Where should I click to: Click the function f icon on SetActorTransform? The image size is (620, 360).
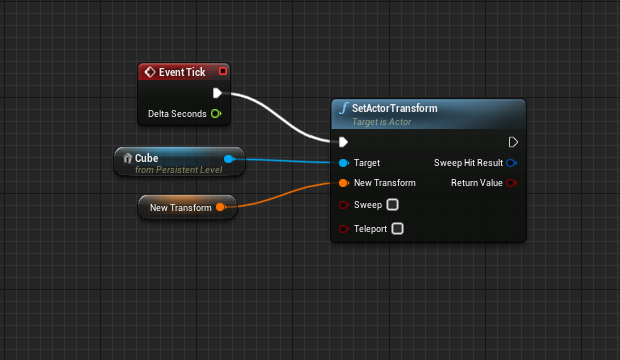(343, 108)
